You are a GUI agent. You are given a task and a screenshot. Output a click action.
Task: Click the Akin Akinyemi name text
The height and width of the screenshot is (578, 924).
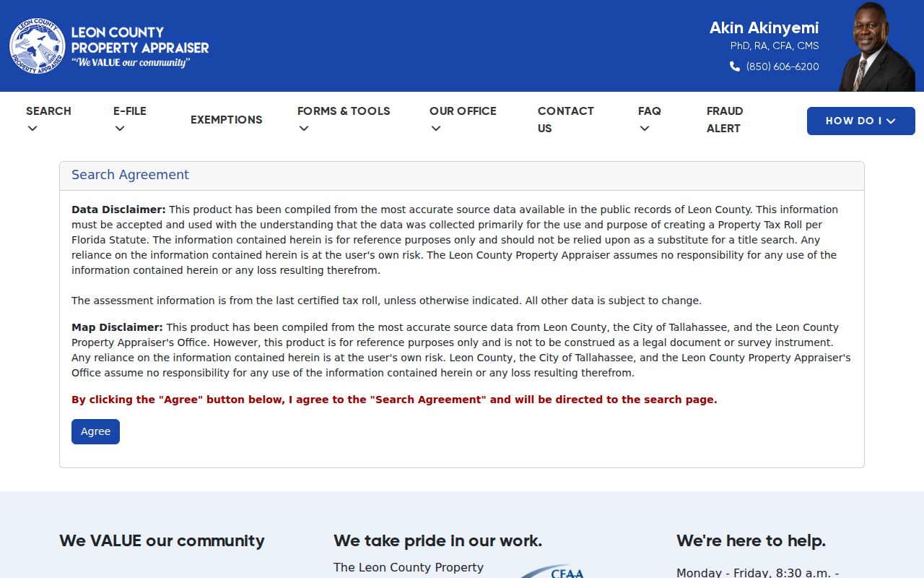coord(764,28)
